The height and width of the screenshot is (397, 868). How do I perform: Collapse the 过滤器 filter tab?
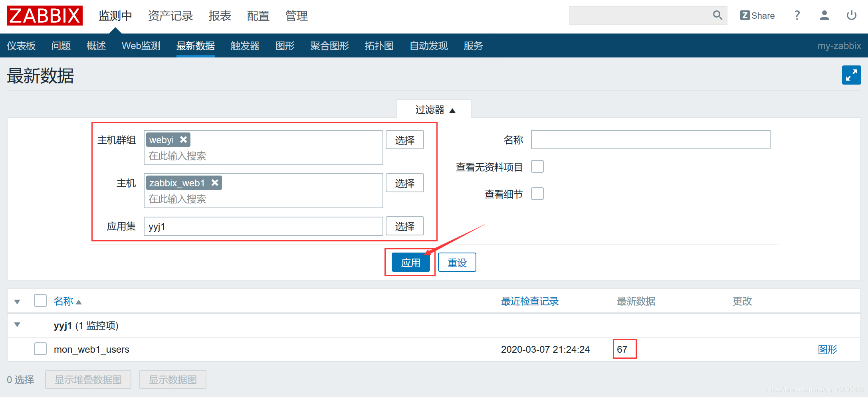pyautogui.click(x=434, y=109)
